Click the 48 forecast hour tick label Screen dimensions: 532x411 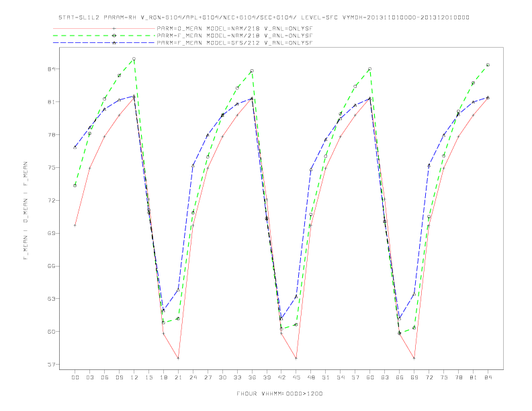coord(311,377)
